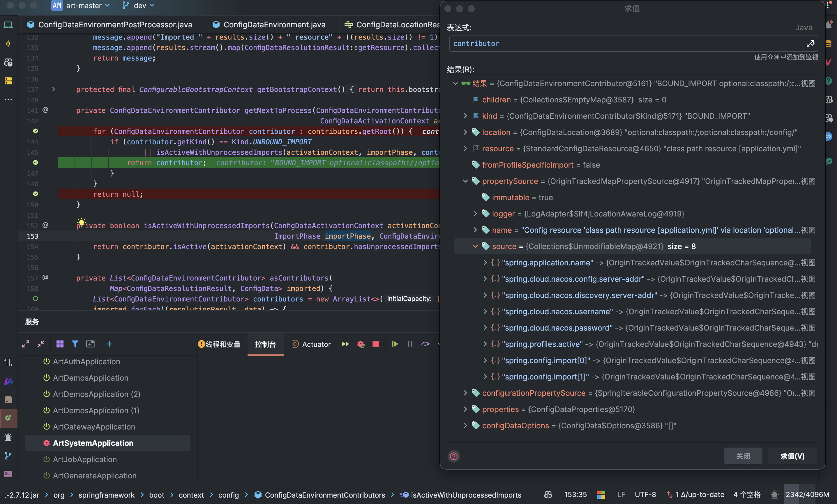Click the Resume Program icon
Image resolution: width=837 pixels, height=504 pixels.
pos(395,344)
